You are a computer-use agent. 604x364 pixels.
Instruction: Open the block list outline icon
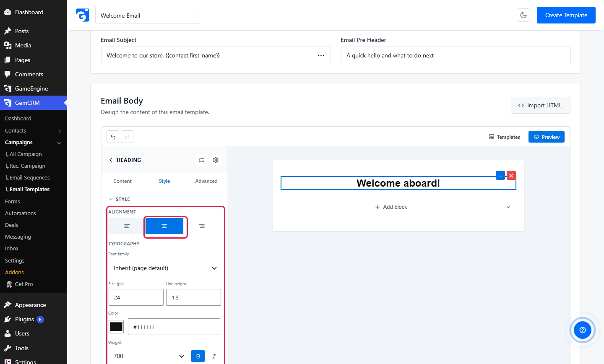coord(201,160)
